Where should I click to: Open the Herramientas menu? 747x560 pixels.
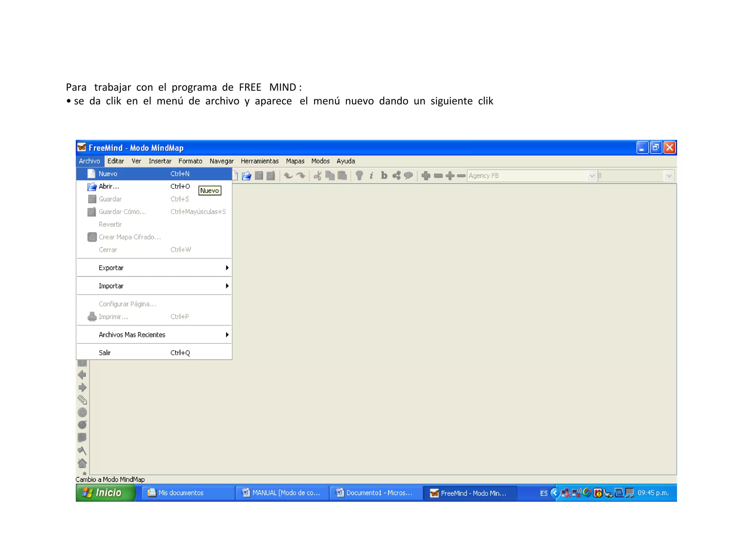pyautogui.click(x=259, y=161)
